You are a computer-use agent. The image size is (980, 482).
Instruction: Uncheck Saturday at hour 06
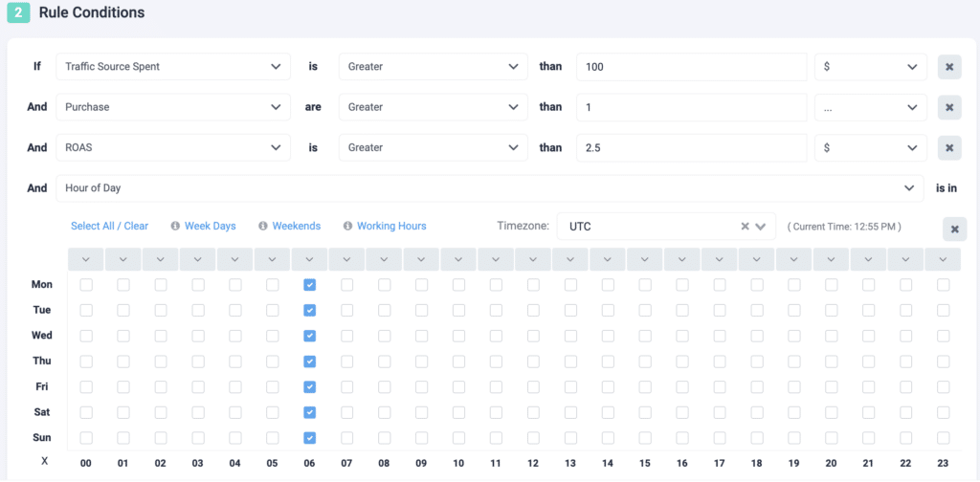[x=309, y=413]
